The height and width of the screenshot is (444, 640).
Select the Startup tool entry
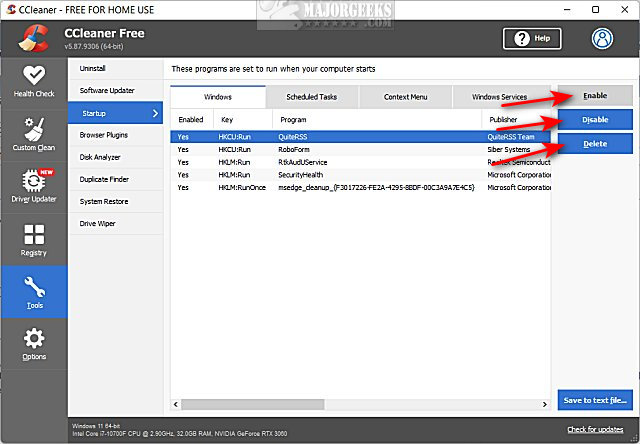pyautogui.click(x=116, y=113)
